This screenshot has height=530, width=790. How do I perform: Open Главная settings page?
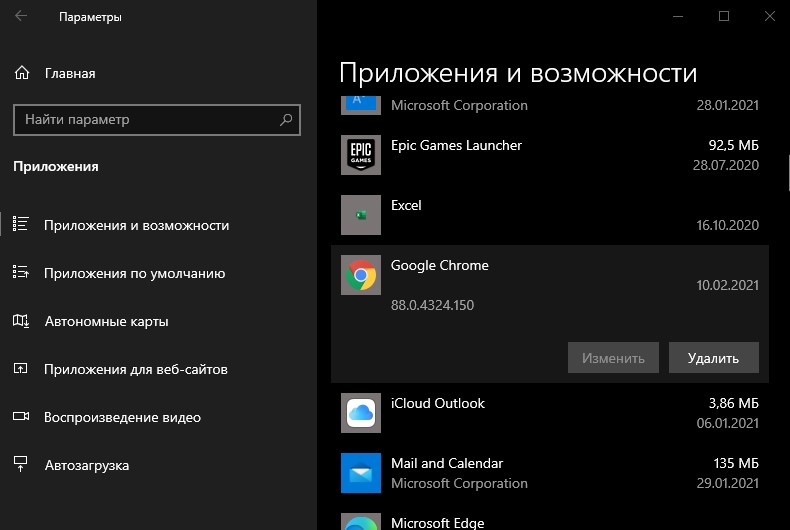click(x=70, y=74)
